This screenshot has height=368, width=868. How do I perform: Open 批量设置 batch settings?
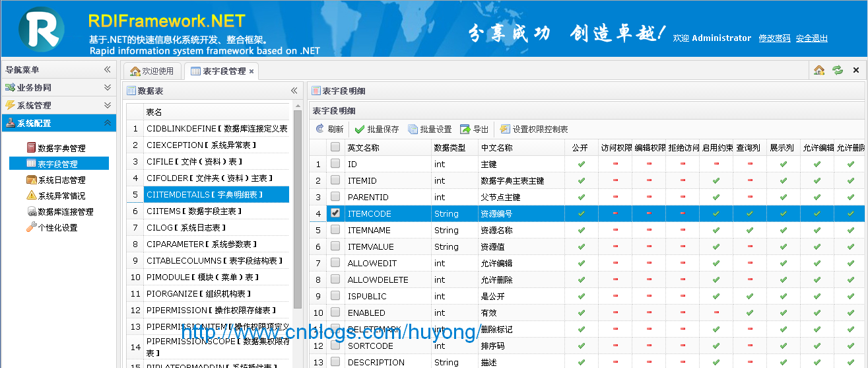[x=430, y=129]
